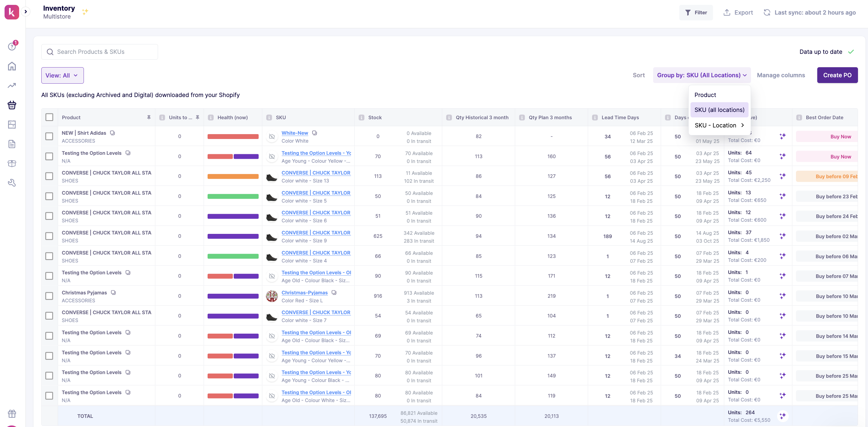Choose Product in group-by menu
The width and height of the screenshot is (868, 427).
tap(705, 95)
